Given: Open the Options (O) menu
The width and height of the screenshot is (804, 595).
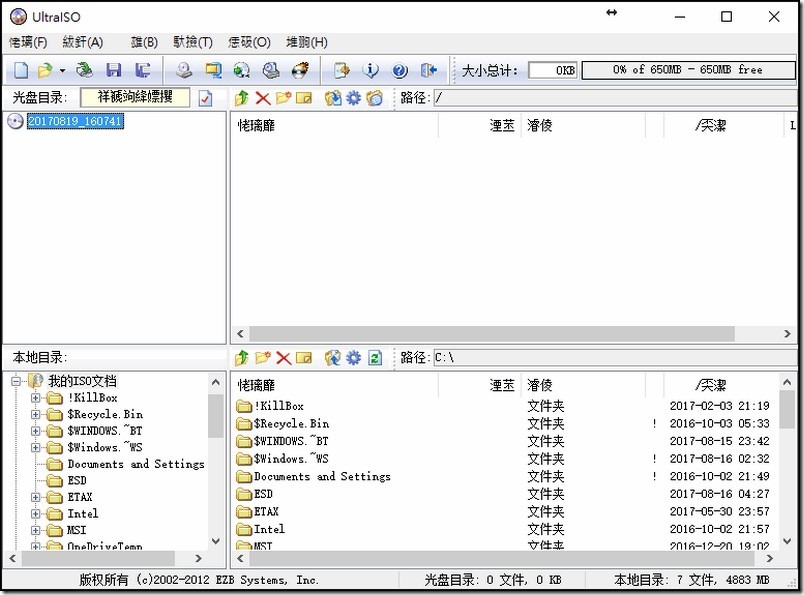Looking at the screenshot, I should pyautogui.click(x=249, y=42).
